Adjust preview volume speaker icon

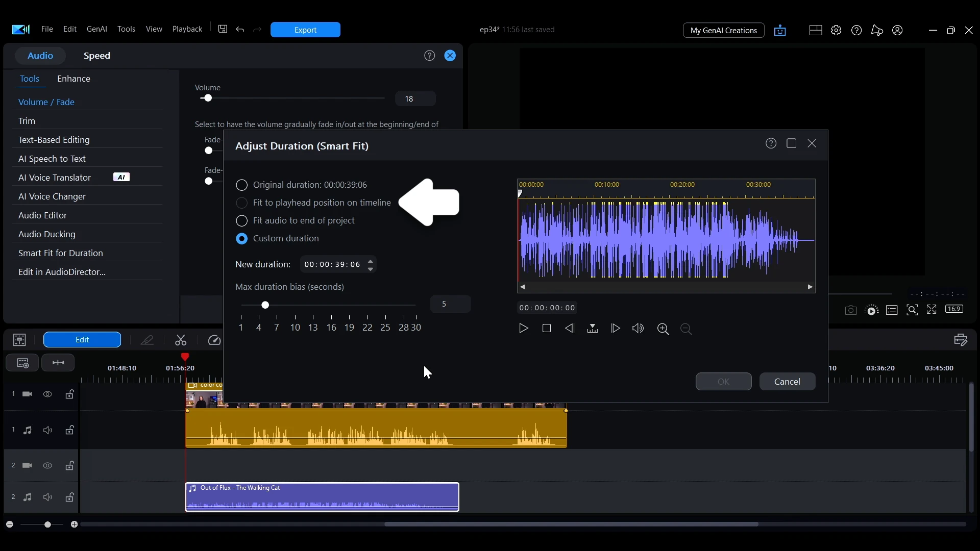click(x=638, y=329)
